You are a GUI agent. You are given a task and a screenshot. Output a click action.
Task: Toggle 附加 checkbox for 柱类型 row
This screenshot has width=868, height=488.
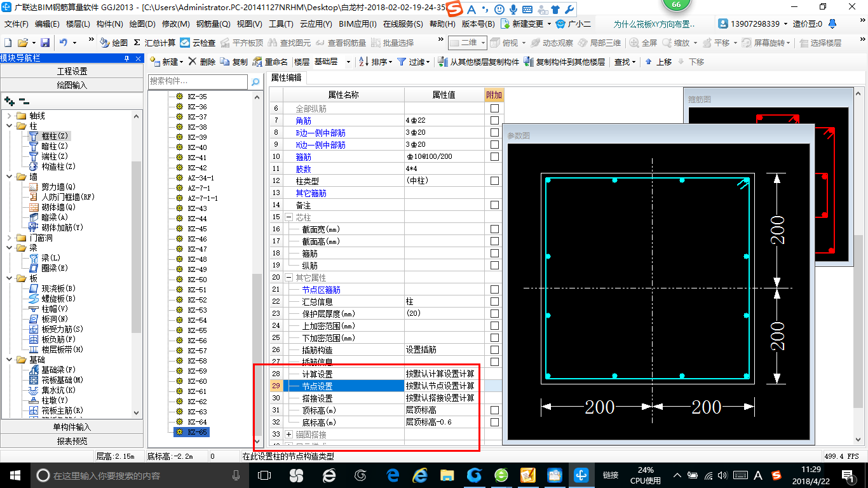(x=494, y=180)
